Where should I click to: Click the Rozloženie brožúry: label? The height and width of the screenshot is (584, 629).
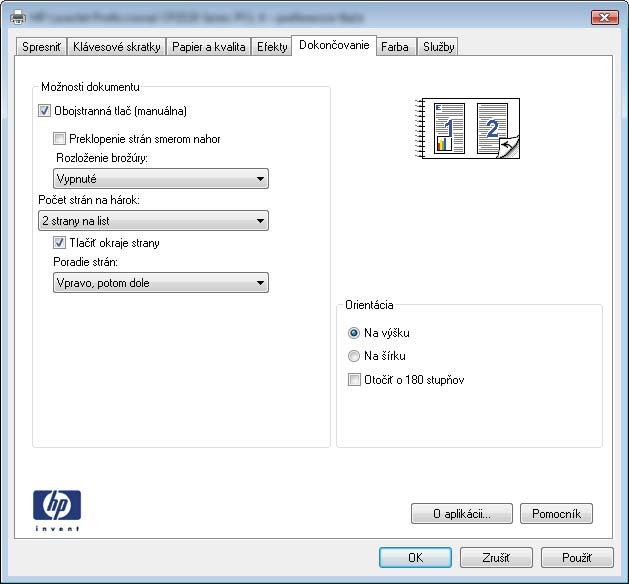[x=102, y=158]
